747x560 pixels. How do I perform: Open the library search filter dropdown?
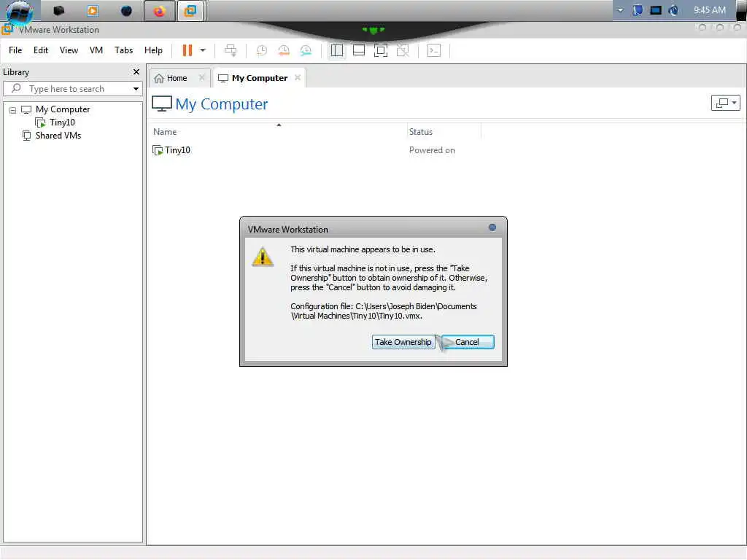(136, 88)
